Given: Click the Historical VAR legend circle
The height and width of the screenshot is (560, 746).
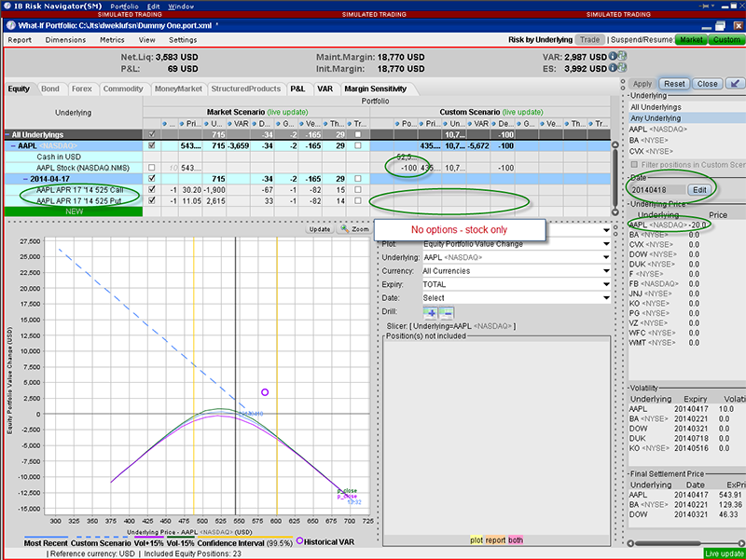Looking at the screenshot, I should (299, 540).
